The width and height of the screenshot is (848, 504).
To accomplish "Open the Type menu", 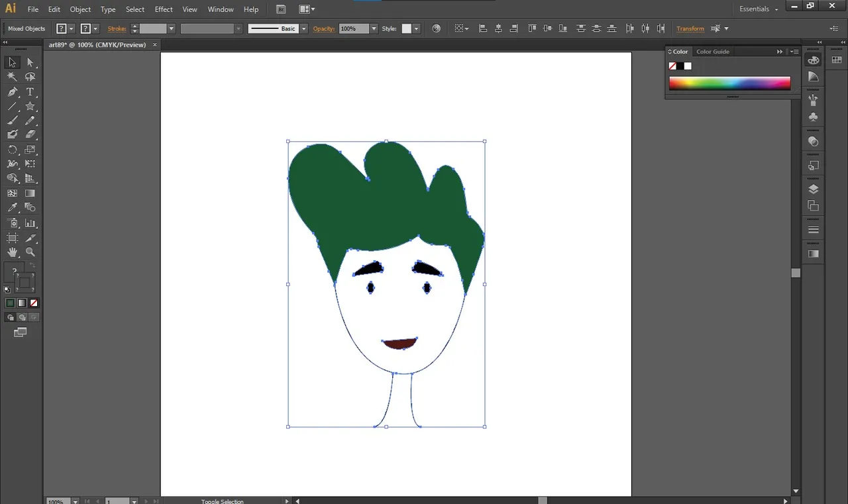I will (x=108, y=9).
